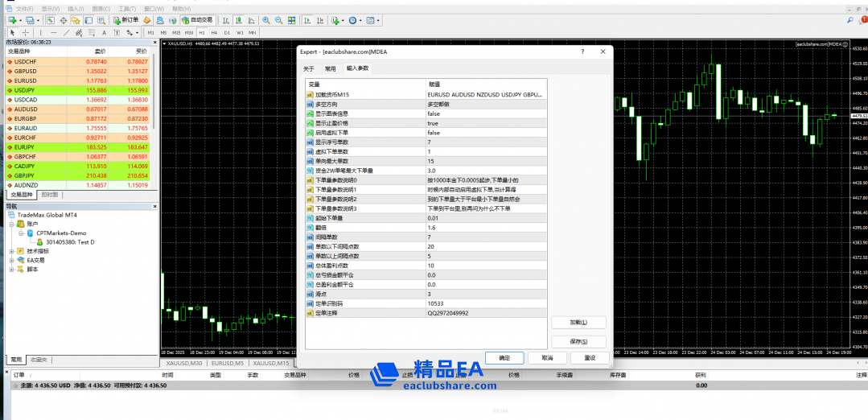Click the 新订单 (New Order) toolbar button

tap(126, 19)
